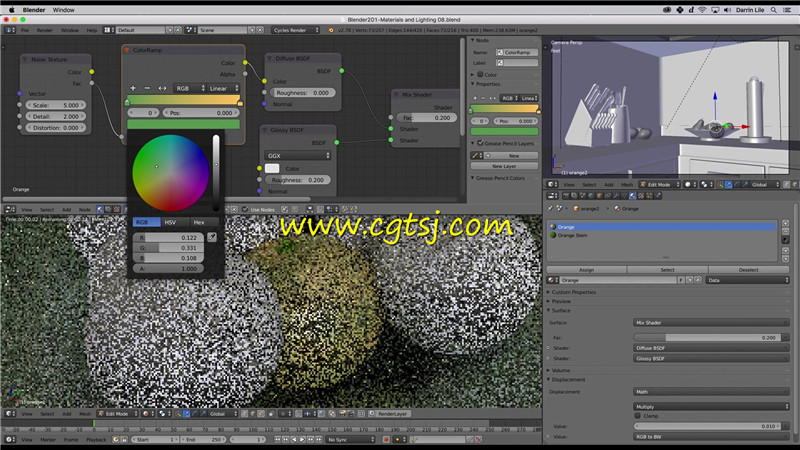800x450 pixels.
Task: Add a color stop in ColorRamp node
Action: point(133,88)
